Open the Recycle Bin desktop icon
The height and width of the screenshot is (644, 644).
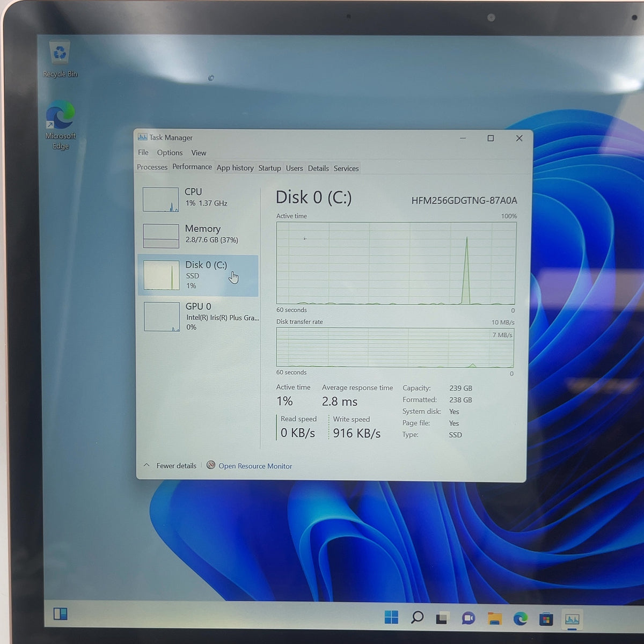tap(60, 59)
